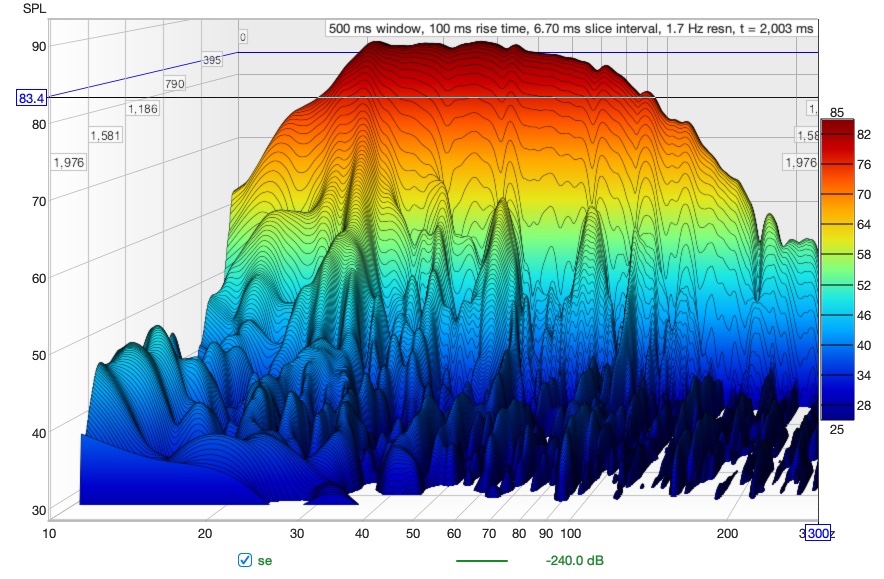Click the 200 Hz frequency axis label
The height and width of the screenshot is (579, 884).
(x=727, y=533)
